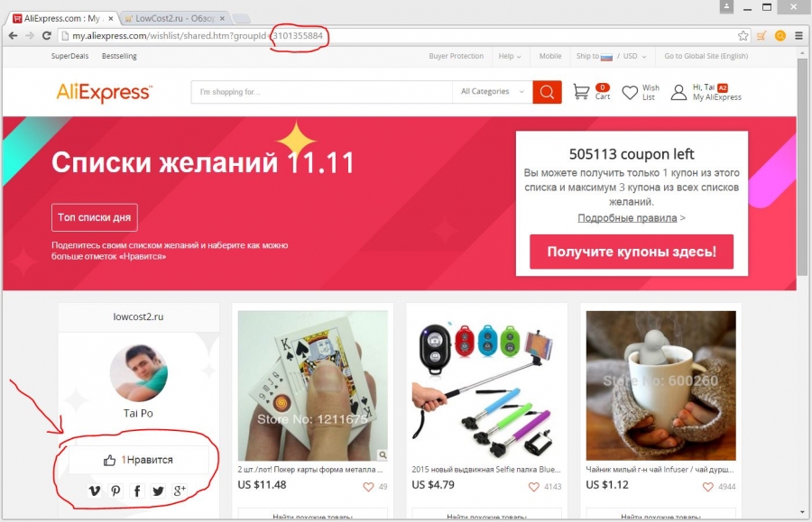Like the poker cards item heart

coord(368,487)
